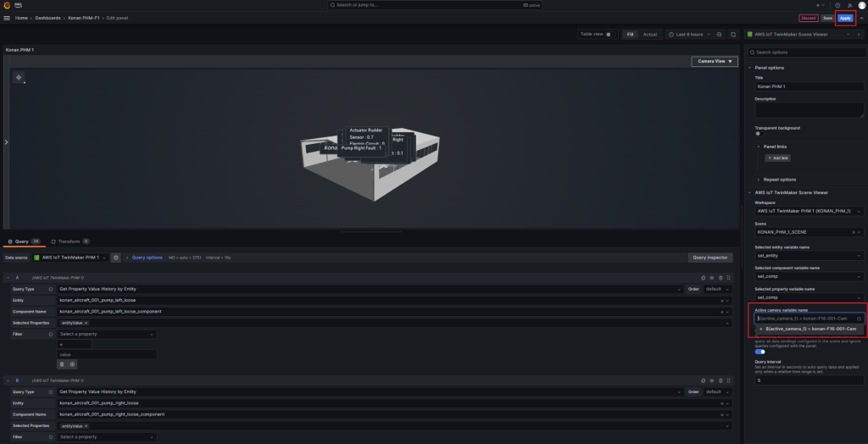
Task: Open the Last 6 hours time picker
Action: 689,35
